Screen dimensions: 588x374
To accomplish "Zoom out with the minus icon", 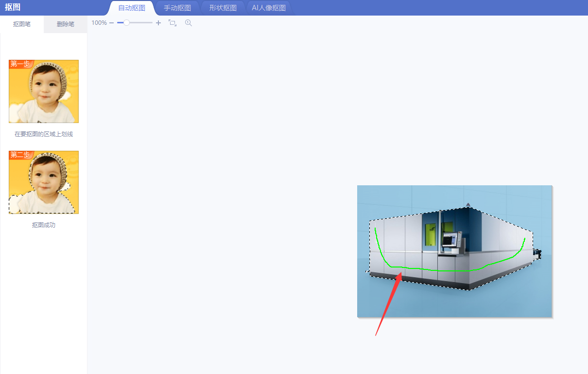I will click(112, 23).
